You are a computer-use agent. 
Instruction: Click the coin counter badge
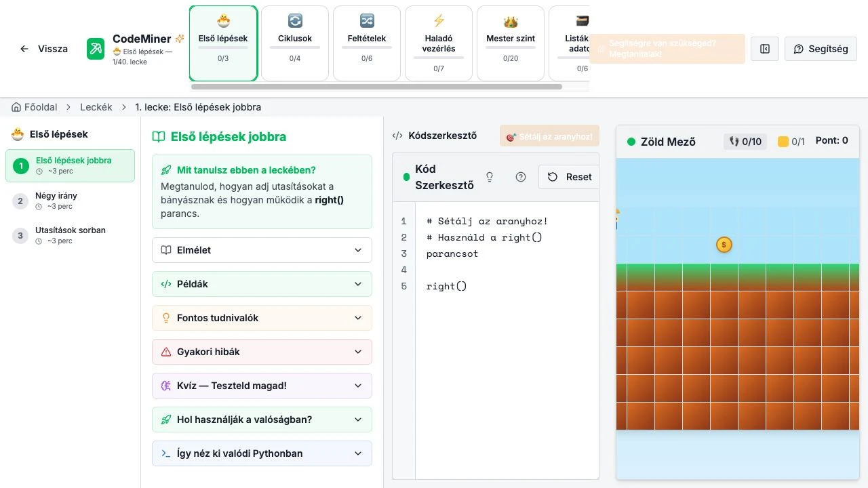pyautogui.click(x=791, y=142)
